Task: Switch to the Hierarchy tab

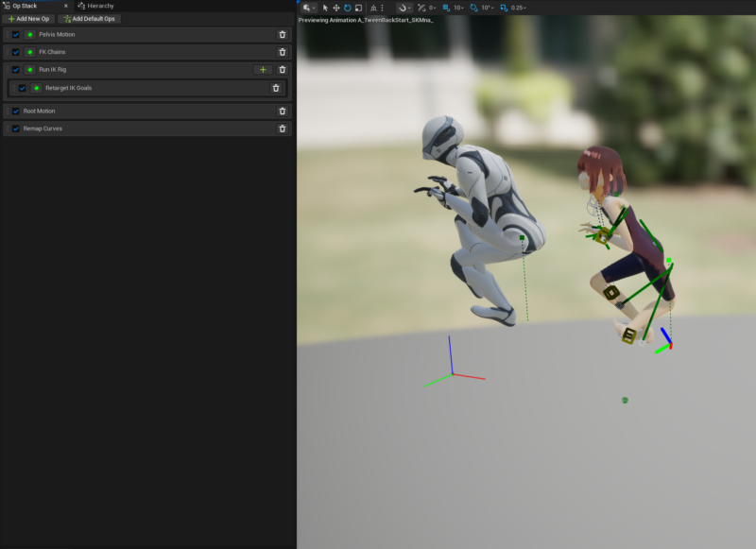Action: pyautogui.click(x=100, y=6)
